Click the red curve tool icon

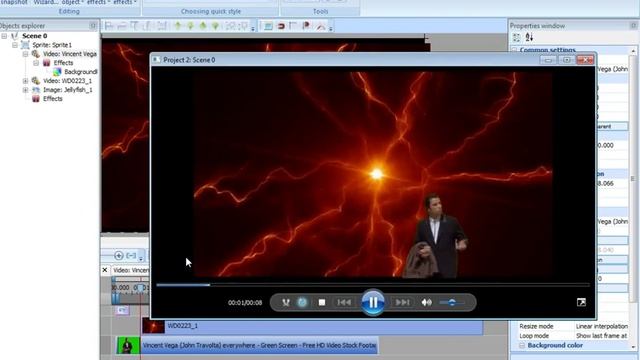pos(321,26)
